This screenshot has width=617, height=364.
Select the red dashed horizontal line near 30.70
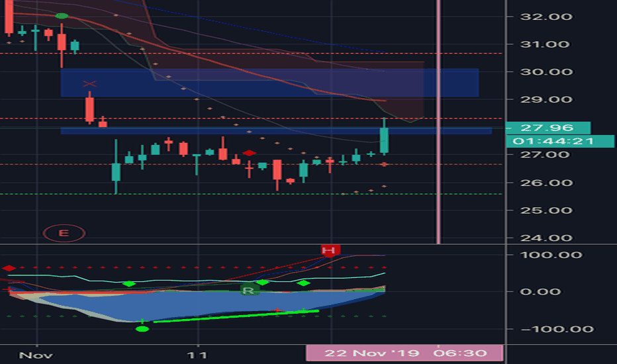(x=252, y=53)
